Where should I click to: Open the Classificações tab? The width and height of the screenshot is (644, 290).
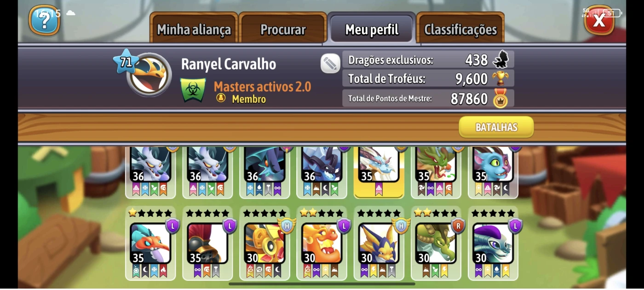coord(460,29)
